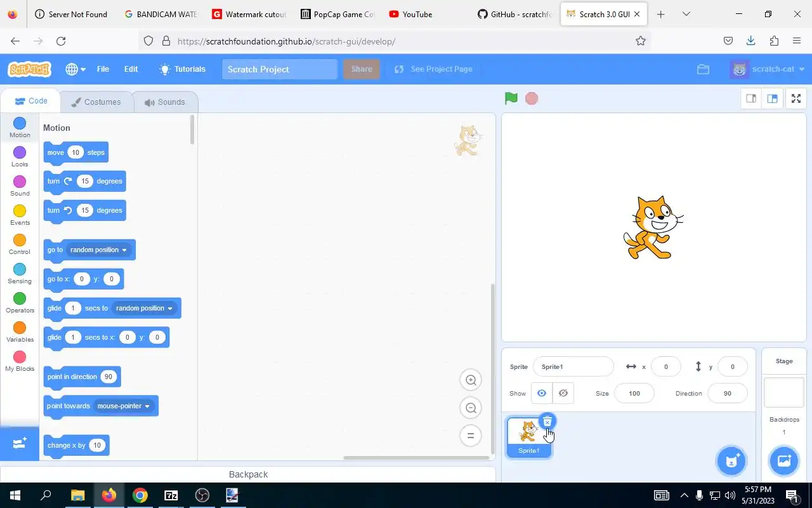Select the Sprite1 thumbnail
Viewport: 812px width, 508px height.
pos(529,438)
